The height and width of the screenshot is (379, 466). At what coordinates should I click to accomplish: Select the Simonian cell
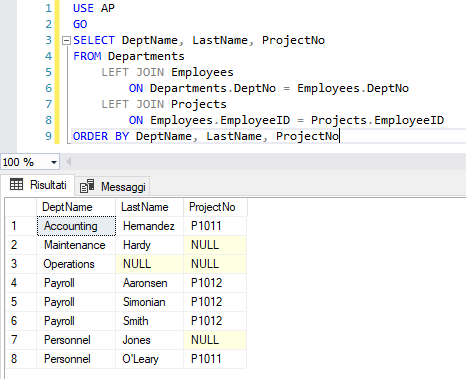[149, 302]
